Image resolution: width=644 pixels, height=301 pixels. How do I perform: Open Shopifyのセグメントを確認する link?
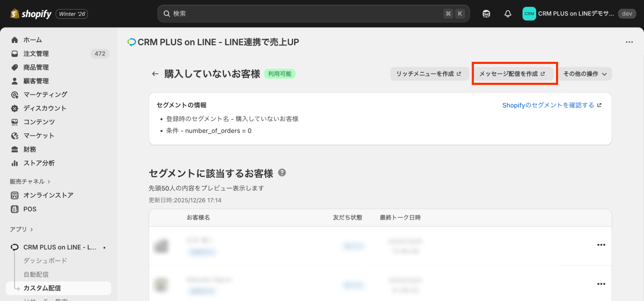pos(552,105)
